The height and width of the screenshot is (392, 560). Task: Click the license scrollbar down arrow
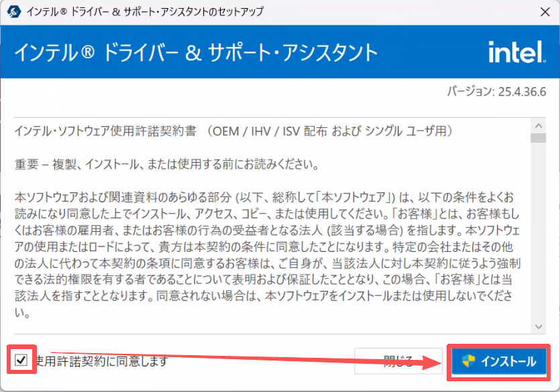[x=539, y=326]
